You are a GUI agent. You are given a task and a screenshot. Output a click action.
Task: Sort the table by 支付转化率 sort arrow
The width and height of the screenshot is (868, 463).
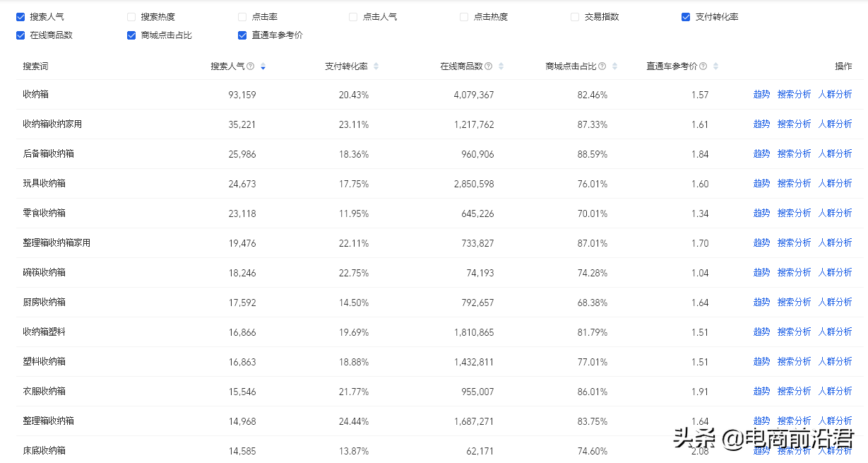[x=376, y=66]
